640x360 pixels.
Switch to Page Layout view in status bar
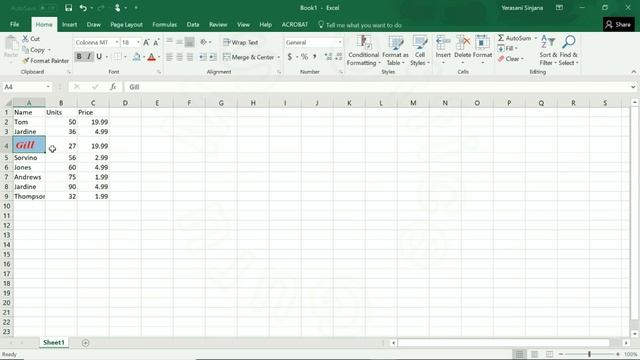point(534,354)
